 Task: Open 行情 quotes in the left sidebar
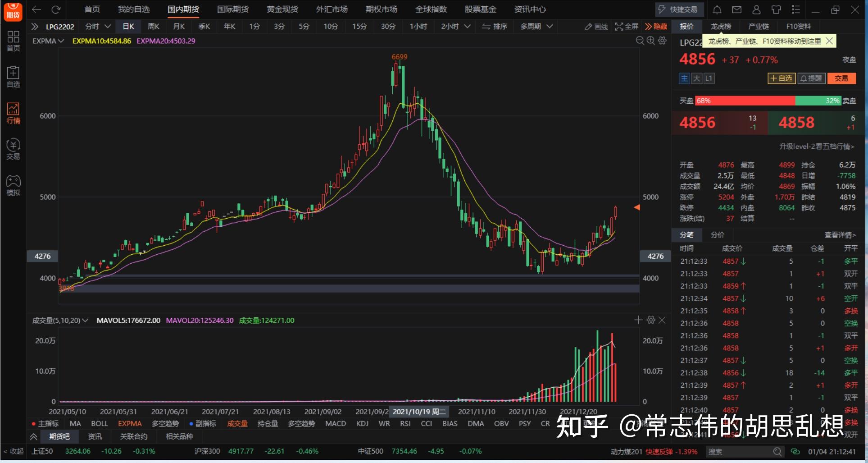(13, 113)
